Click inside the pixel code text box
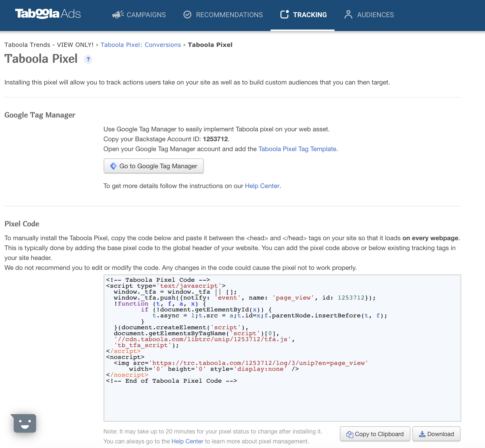Image resolution: width=485 pixels, height=448 pixels. point(282,348)
